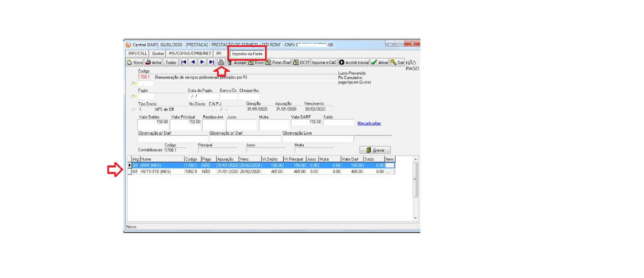Open the Acha search button
Image resolution: width=644 pixels, height=278 pixels.
tap(153, 62)
